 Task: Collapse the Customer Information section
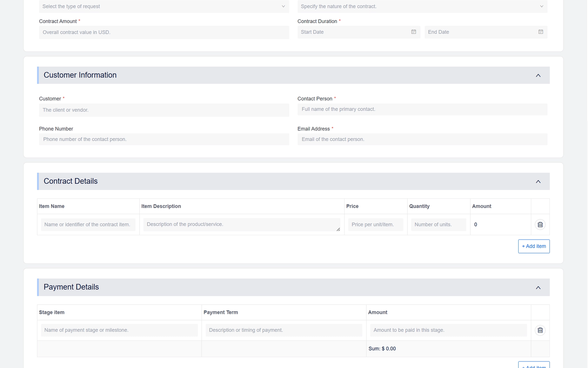[x=538, y=75]
